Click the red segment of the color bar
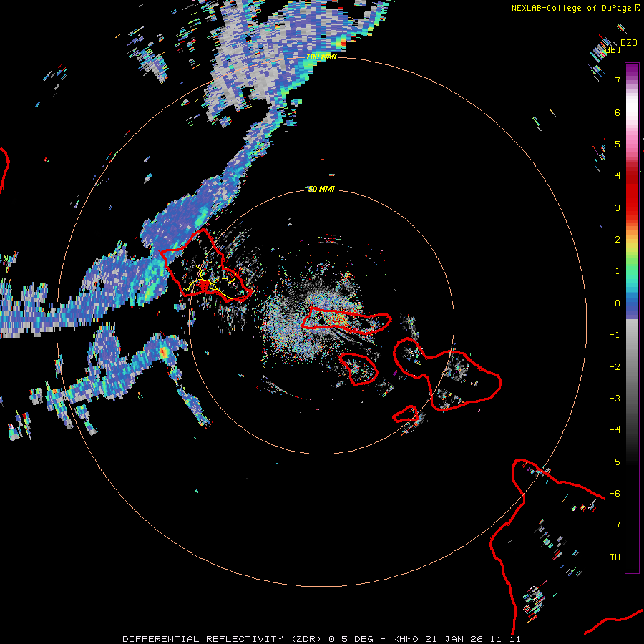The height and width of the screenshot is (644, 644). (x=632, y=193)
